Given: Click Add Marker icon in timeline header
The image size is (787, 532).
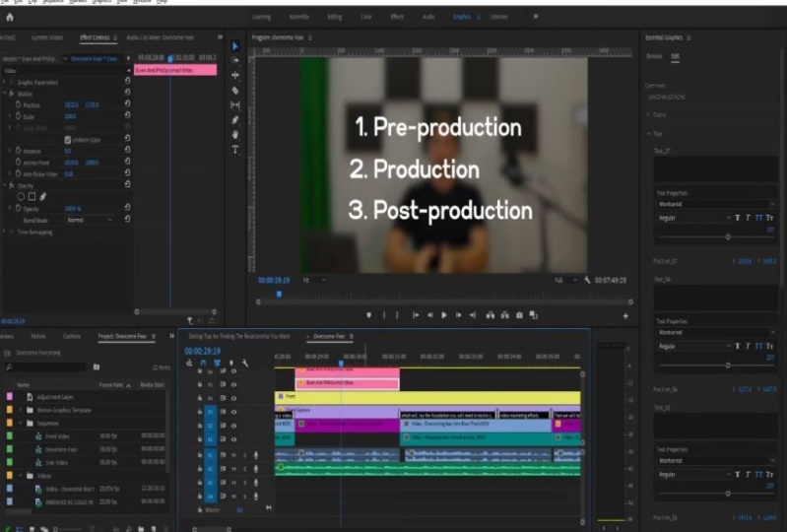Looking at the screenshot, I should pos(230,363).
